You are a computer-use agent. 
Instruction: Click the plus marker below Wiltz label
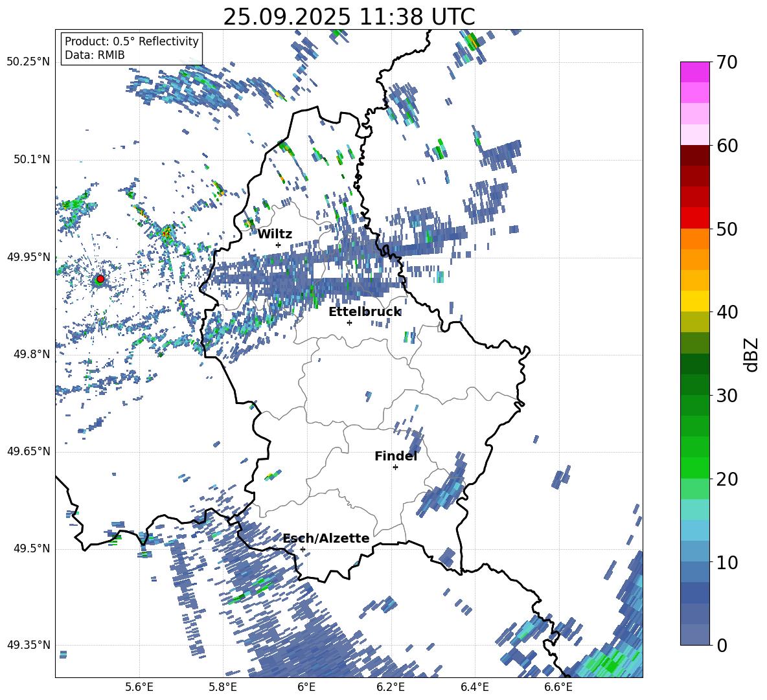(x=279, y=245)
